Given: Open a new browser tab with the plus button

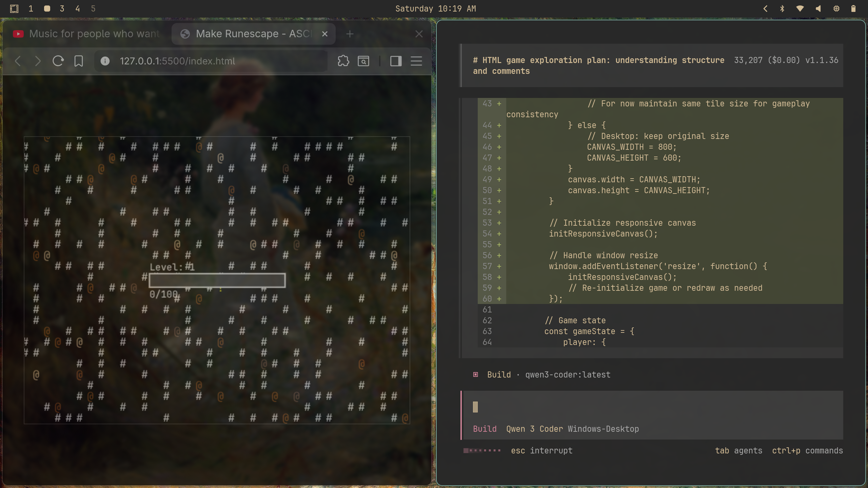Looking at the screenshot, I should point(350,34).
